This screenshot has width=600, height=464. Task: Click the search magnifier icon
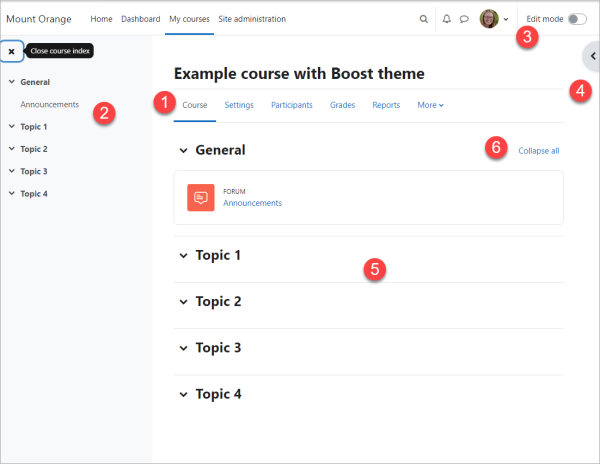coord(423,19)
